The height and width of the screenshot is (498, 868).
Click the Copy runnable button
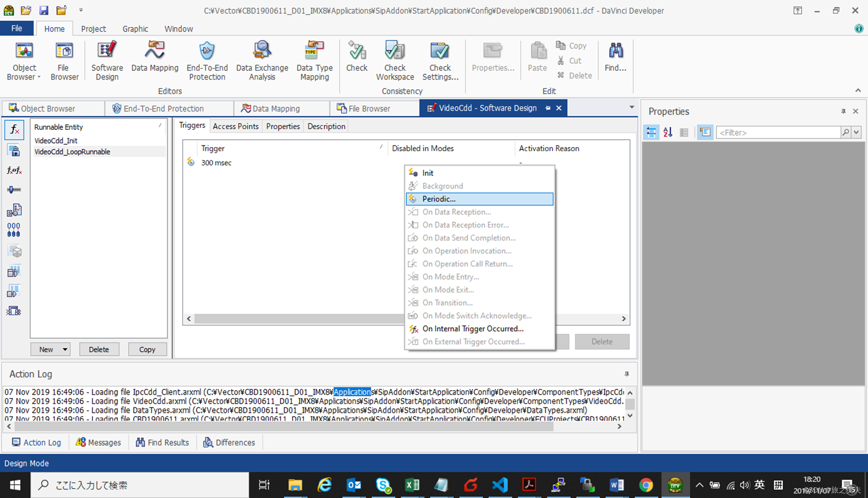[x=147, y=349]
